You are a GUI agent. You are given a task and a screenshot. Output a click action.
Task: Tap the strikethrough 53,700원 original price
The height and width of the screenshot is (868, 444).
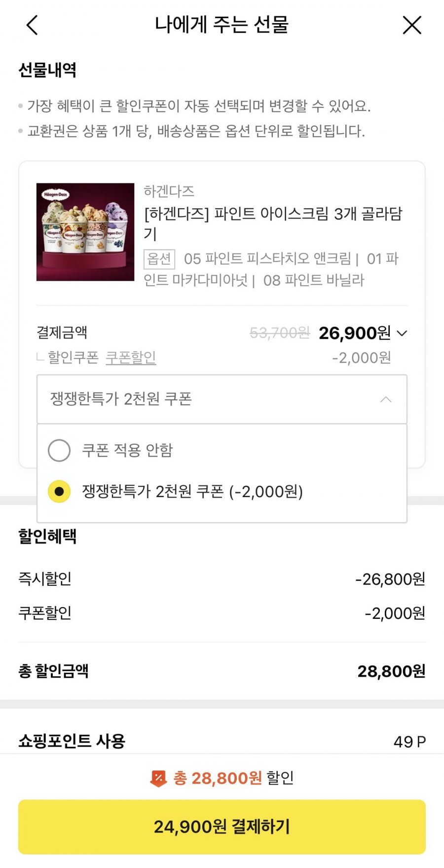[x=280, y=333]
